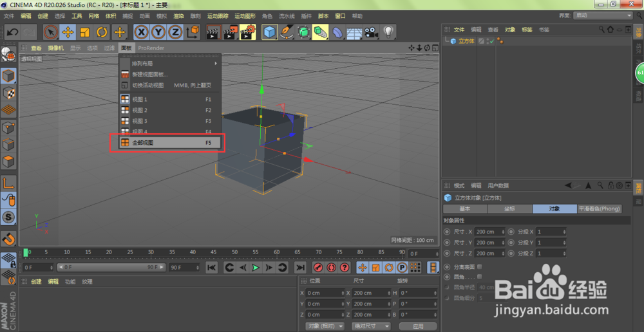
Task: Toggle 尺寸.Y animation radio dot
Action: click(x=447, y=243)
